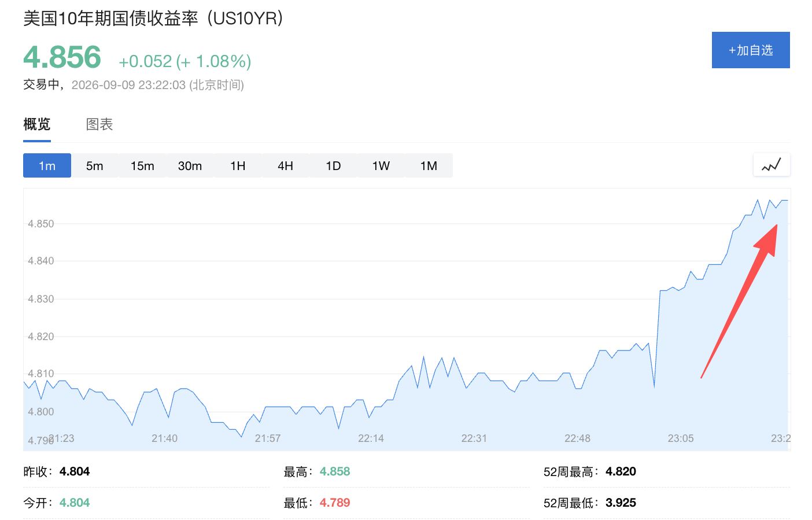The height and width of the screenshot is (520, 812).
Task: Click the 4.820 y-axis label
Action: [x=40, y=337]
